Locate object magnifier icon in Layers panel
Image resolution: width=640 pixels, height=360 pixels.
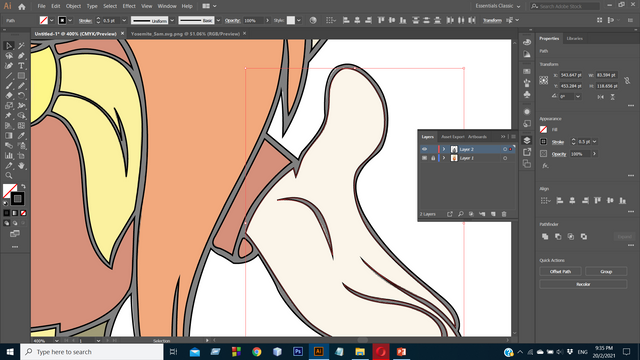460,214
